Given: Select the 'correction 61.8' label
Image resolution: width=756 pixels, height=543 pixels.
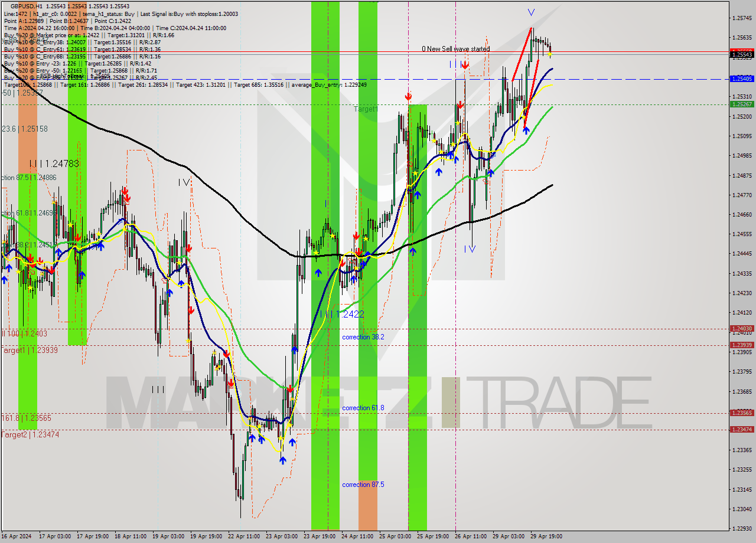Looking at the screenshot, I should click(363, 408).
